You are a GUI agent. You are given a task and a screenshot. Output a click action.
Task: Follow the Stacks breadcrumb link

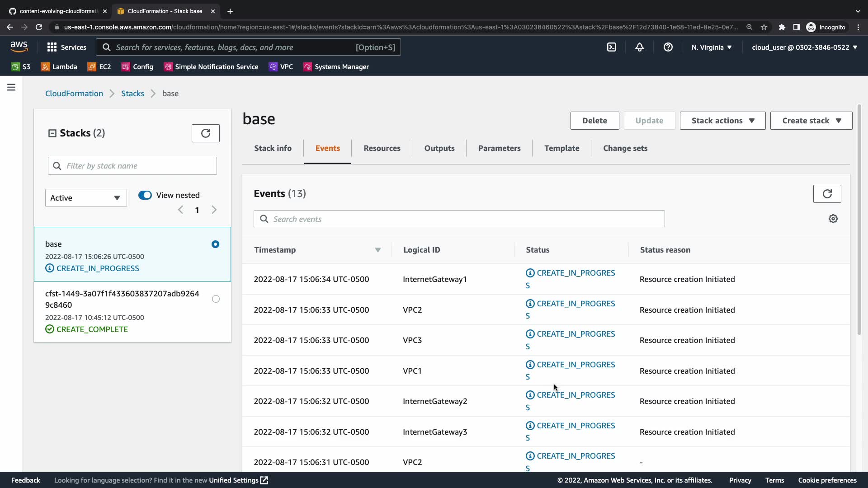[x=132, y=94]
